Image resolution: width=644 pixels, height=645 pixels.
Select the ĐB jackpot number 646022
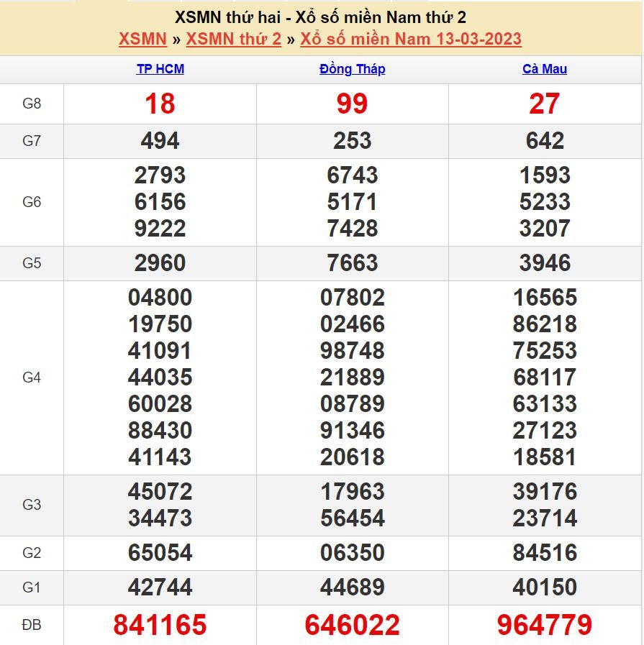pyautogui.click(x=353, y=625)
